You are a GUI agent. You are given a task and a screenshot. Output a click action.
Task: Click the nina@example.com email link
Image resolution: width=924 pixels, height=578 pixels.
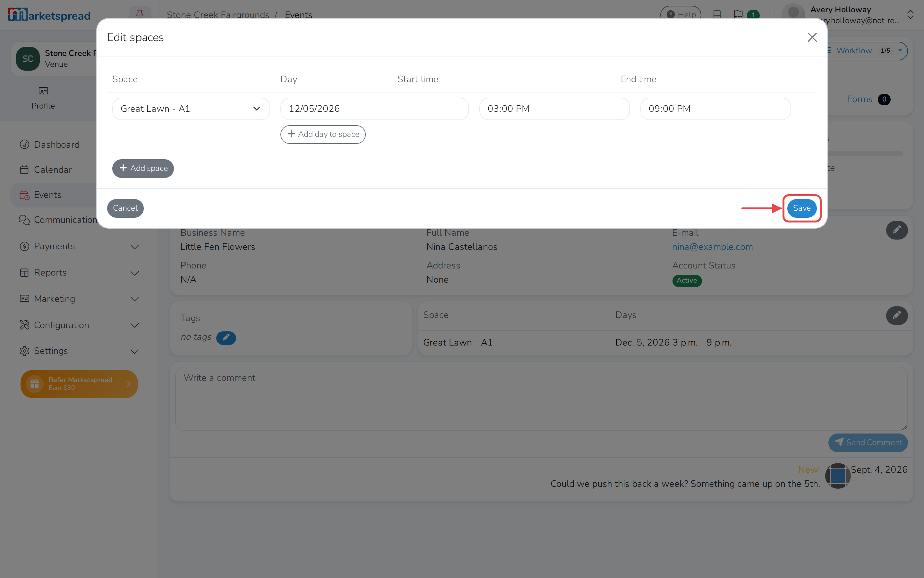click(713, 247)
